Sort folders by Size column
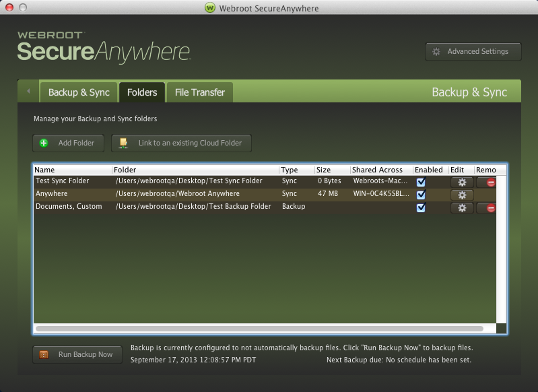Image resolution: width=538 pixels, height=392 pixels. (x=333, y=170)
